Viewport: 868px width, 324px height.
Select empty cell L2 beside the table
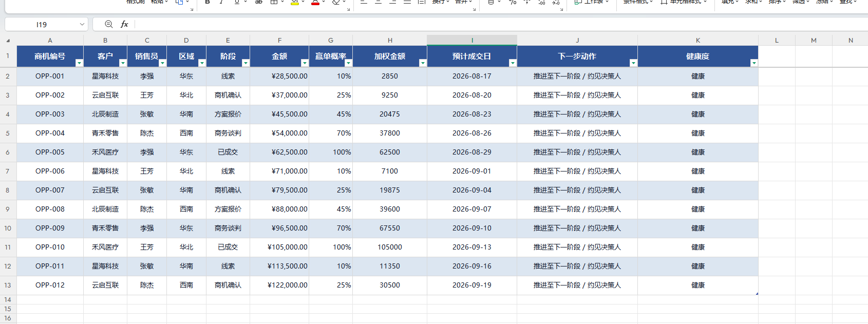click(x=777, y=76)
